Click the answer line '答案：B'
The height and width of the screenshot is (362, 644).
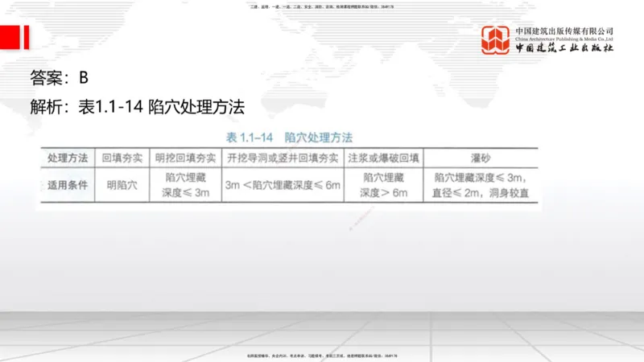click(x=59, y=77)
